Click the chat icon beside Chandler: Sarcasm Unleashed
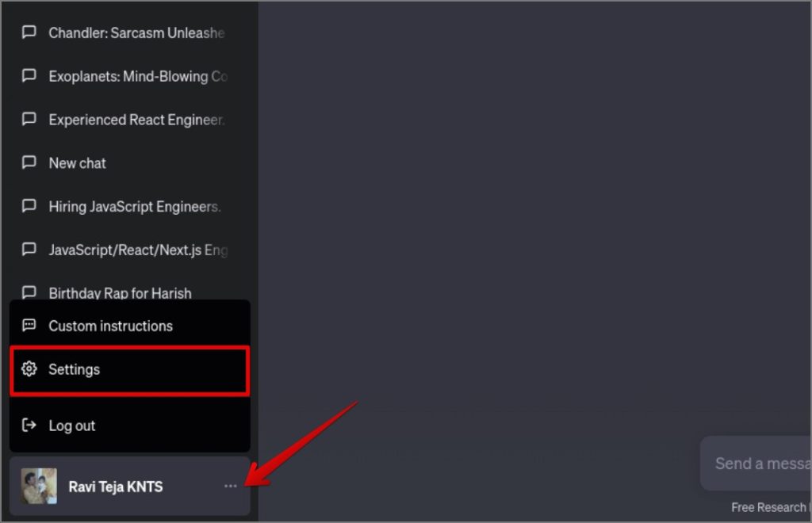The height and width of the screenshot is (523, 812). coord(29,32)
